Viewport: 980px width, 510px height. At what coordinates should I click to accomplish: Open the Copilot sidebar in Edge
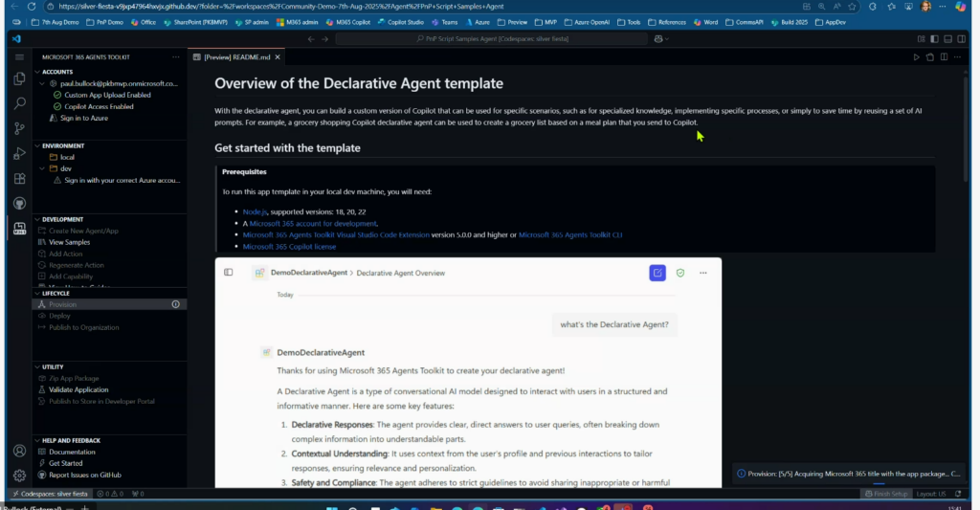coord(961,7)
